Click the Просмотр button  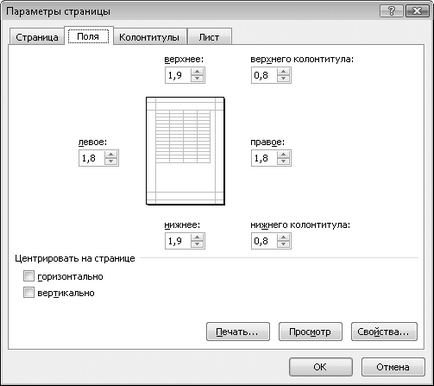click(x=310, y=332)
